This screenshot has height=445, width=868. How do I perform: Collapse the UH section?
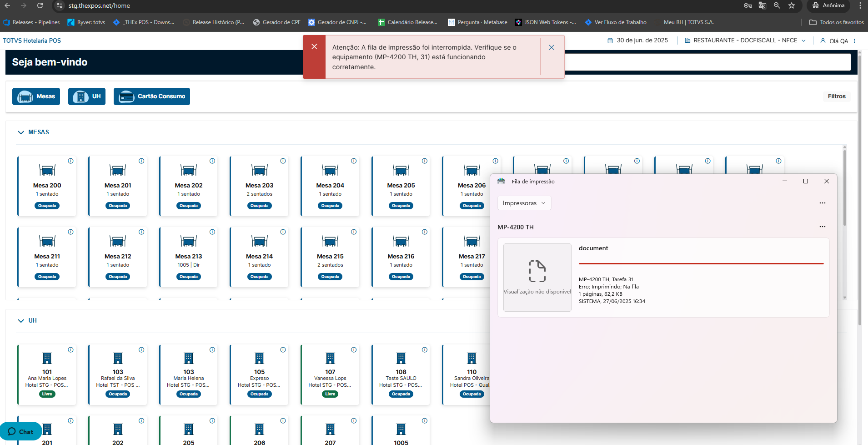pyautogui.click(x=20, y=321)
